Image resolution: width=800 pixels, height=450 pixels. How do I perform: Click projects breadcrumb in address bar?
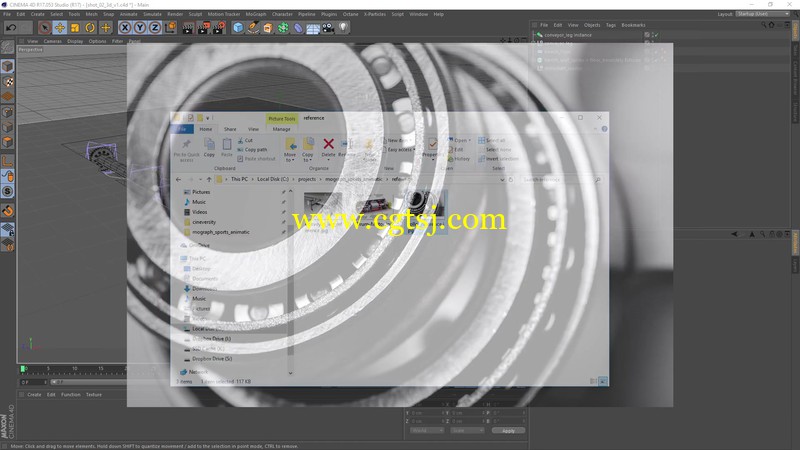[x=307, y=180]
